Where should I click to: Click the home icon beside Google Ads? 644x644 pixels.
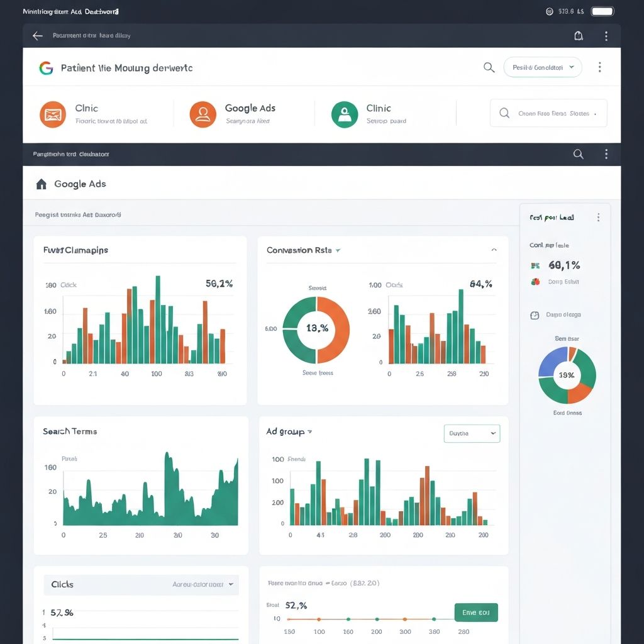pyautogui.click(x=42, y=184)
